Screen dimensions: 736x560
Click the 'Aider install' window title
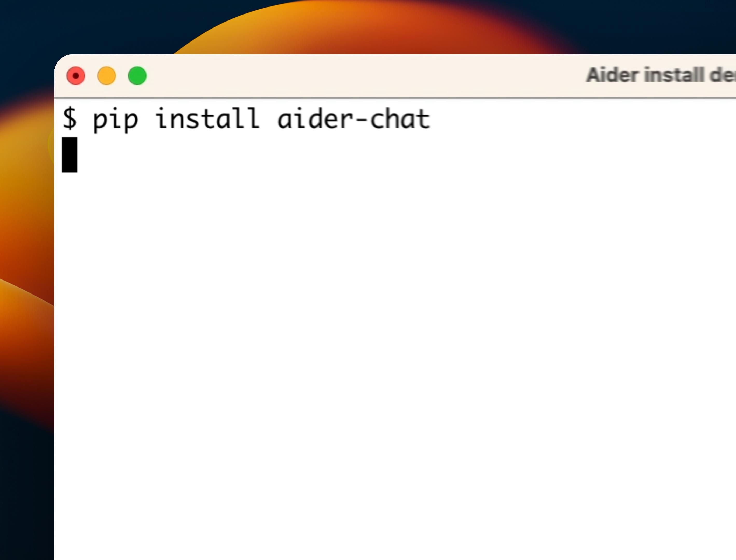[661, 75]
